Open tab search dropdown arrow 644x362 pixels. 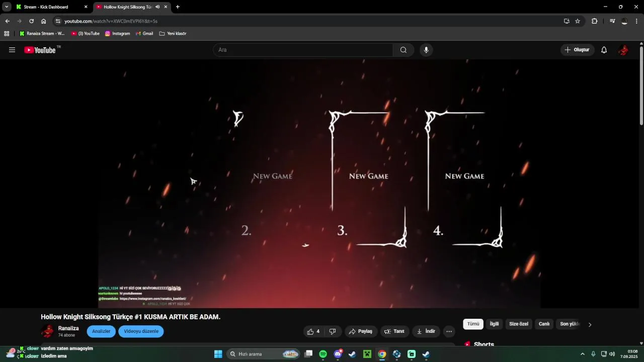click(7, 7)
